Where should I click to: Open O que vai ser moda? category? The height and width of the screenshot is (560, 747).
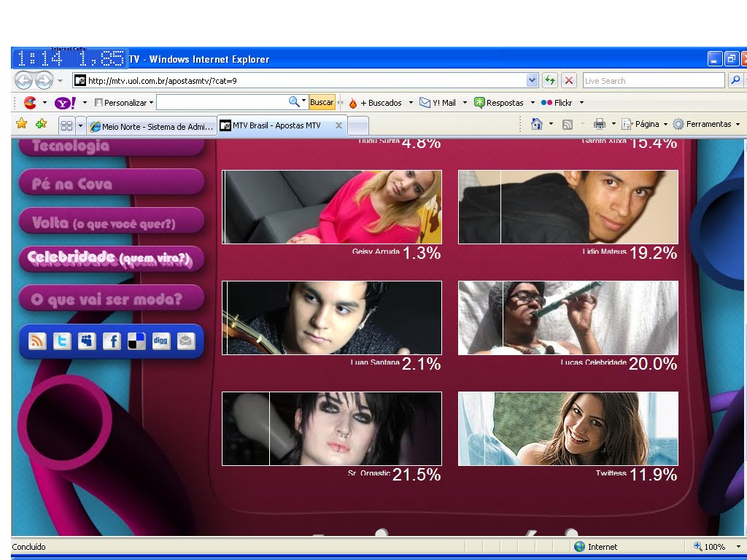tap(112, 298)
